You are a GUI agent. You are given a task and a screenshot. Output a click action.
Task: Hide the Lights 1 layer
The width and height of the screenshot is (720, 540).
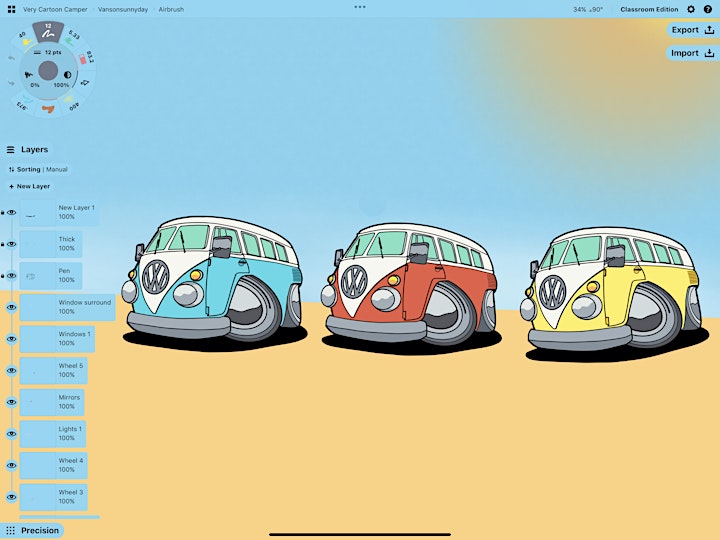coord(12,434)
